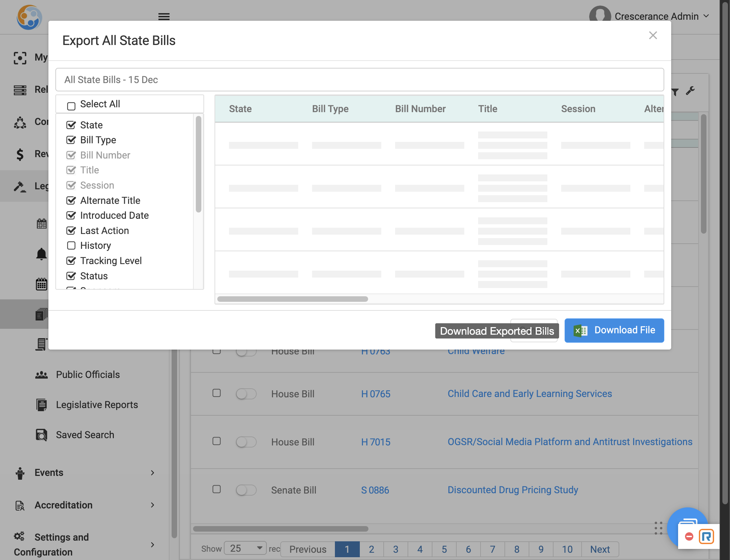This screenshot has width=730, height=560.
Task: Toggle the switch for bill H 0765
Action: [246, 394]
